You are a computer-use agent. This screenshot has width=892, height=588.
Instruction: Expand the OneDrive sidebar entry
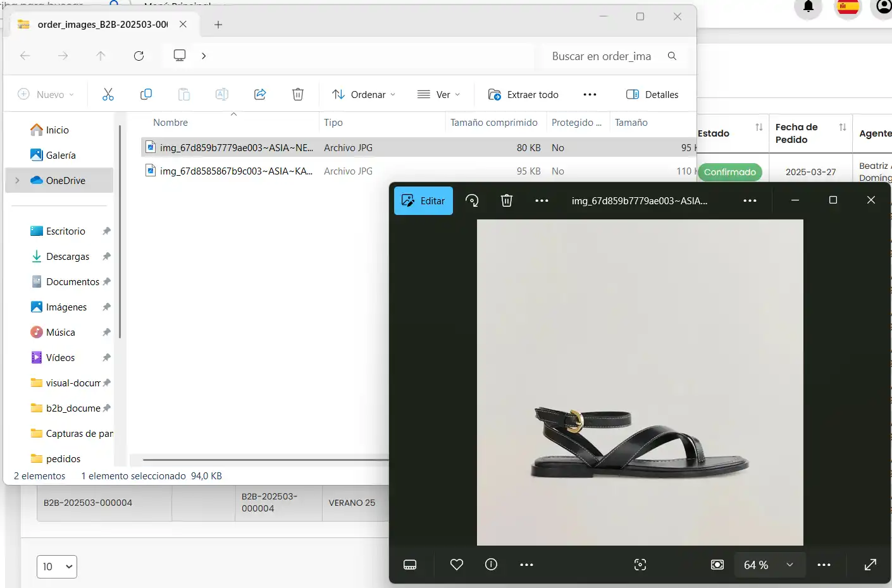click(x=17, y=180)
